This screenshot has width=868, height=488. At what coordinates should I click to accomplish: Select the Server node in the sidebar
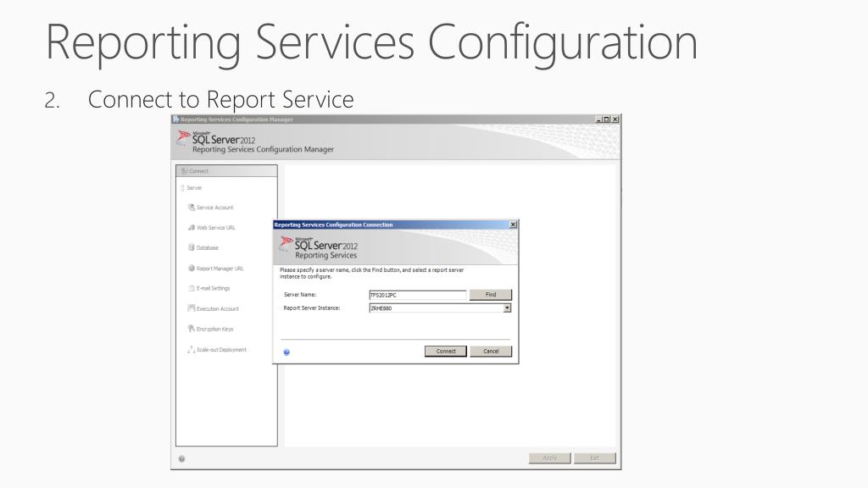pyautogui.click(x=194, y=188)
